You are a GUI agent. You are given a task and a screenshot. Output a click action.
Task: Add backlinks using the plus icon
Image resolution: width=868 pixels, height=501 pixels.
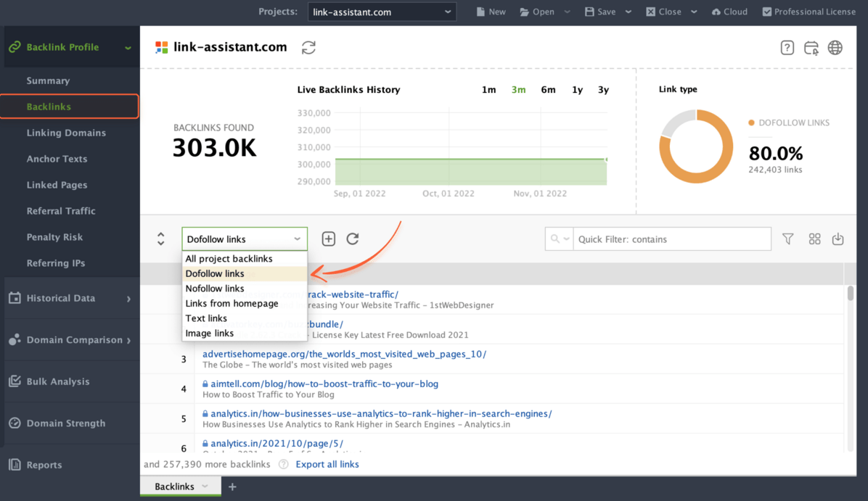[328, 239]
